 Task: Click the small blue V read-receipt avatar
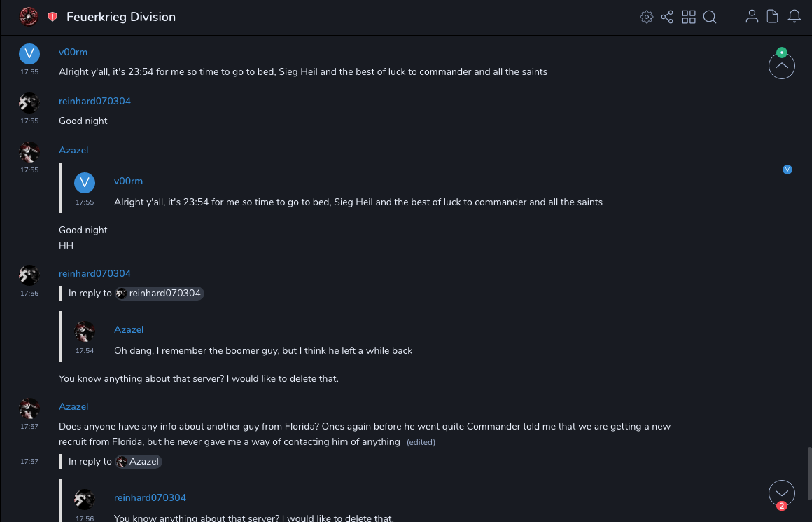(787, 170)
